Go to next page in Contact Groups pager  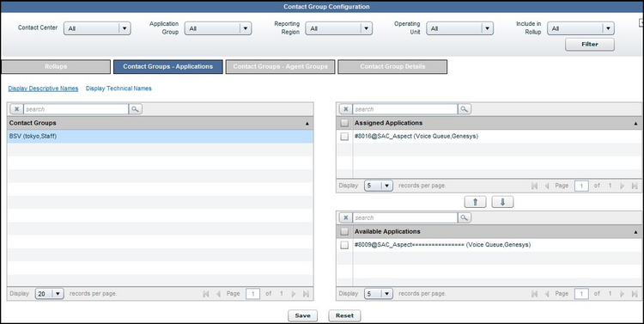294,294
